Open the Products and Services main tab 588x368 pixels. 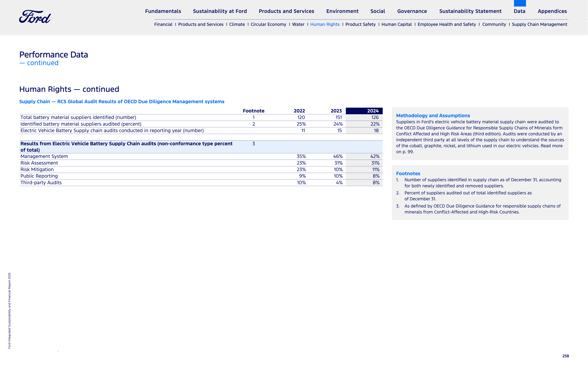coord(286,11)
